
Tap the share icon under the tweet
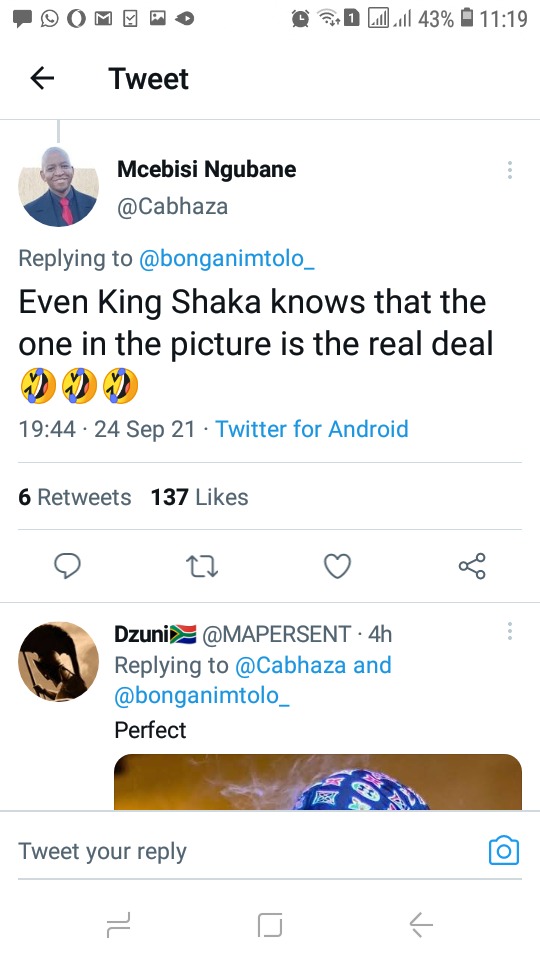click(472, 566)
